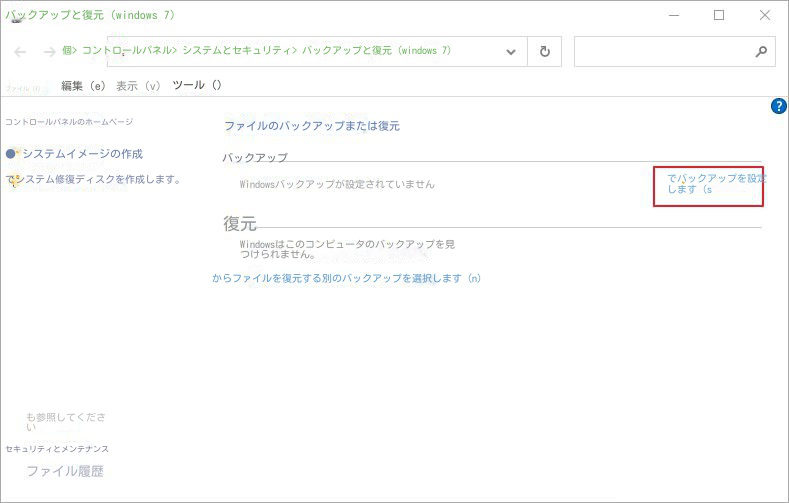Viewport: 789px width, 503px height.
Task: Open help with the blue question mark
Action: click(x=779, y=106)
